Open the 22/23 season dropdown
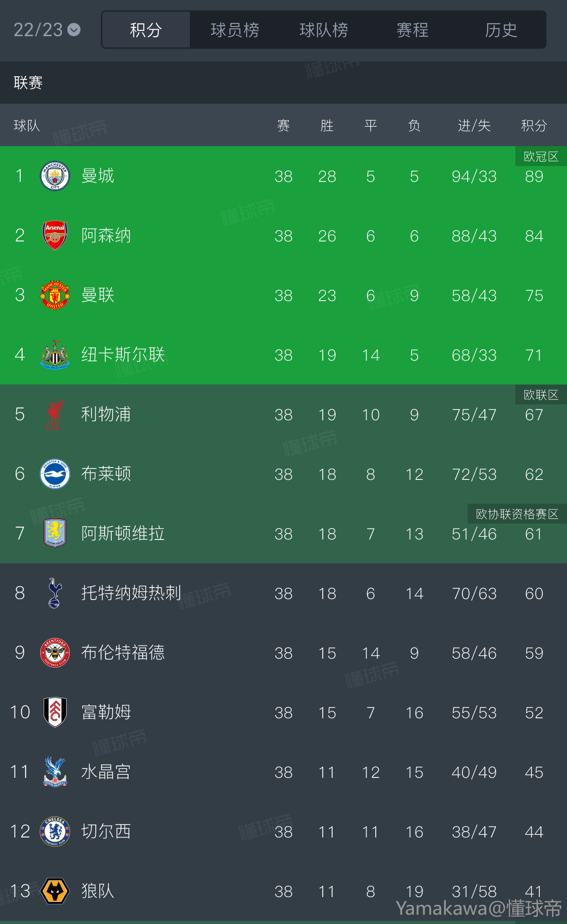Image resolution: width=567 pixels, height=924 pixels. tap(46, 30)
